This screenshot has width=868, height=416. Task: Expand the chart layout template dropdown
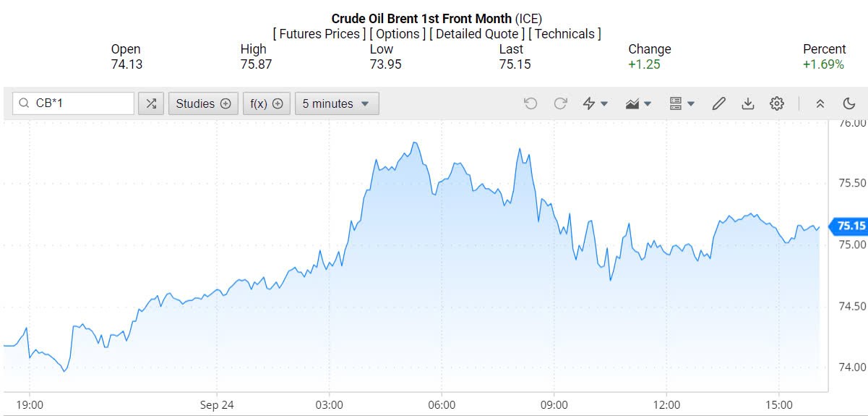(x=682, y=103)
